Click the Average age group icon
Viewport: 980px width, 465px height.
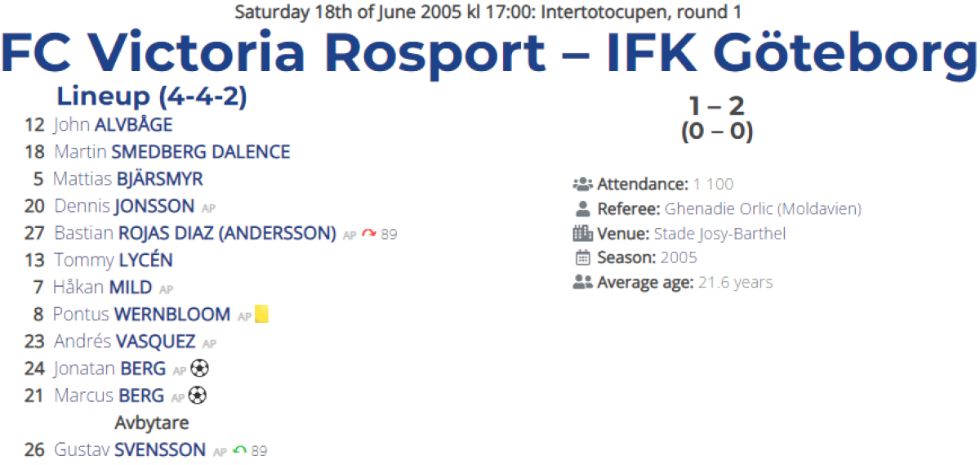click(x=583, y=283)
